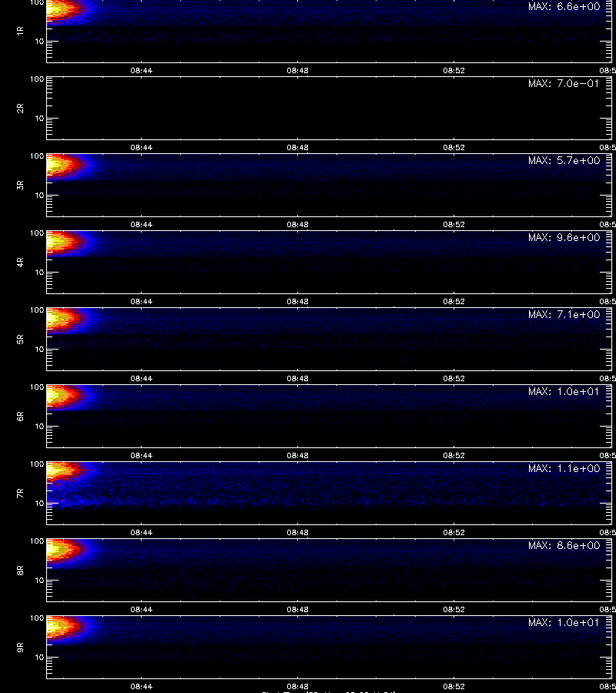Click the 08:52 time label below the 1R panel
This screenshot has width=616, height=693.
pyautogui.click(x=454, y=70)
